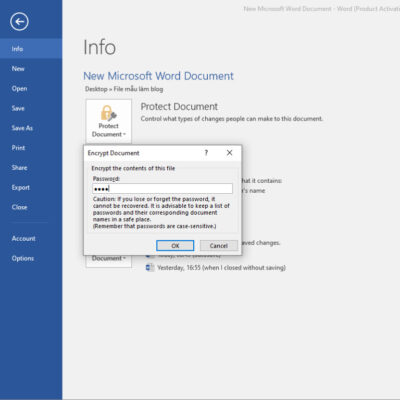
Task: Click the New Microsoft Word Document title
Action: pos(158,76)
